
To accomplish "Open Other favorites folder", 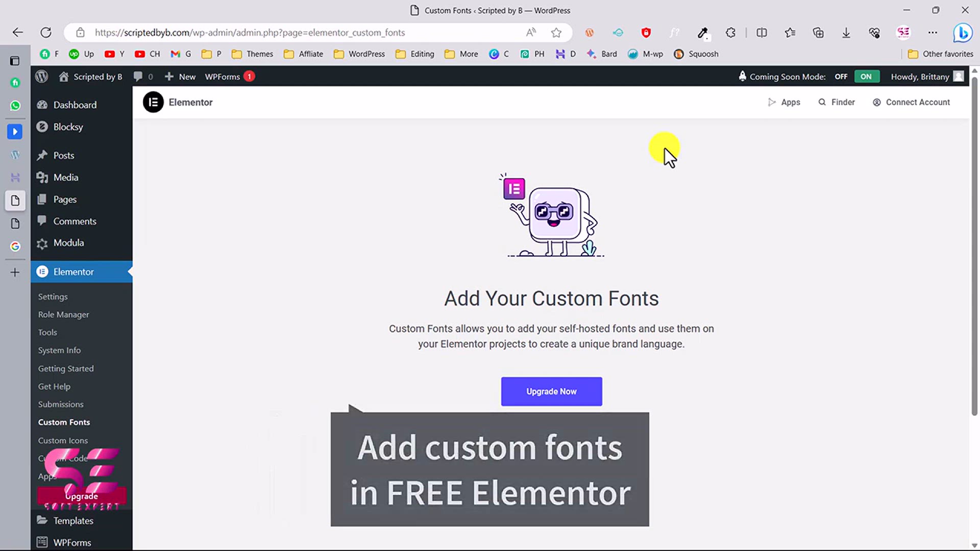I will [940, 54].
